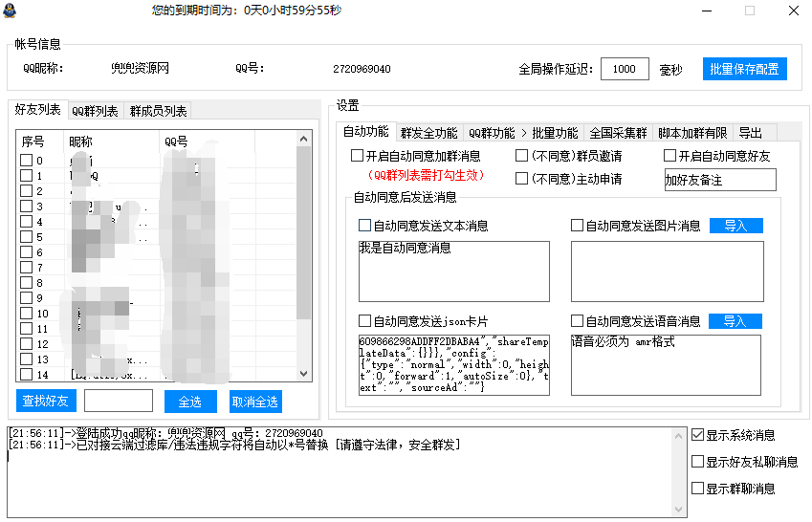This screenshot has height=522, width=812.
Task: Click friend list scroll down arrow
Action: 304,374
